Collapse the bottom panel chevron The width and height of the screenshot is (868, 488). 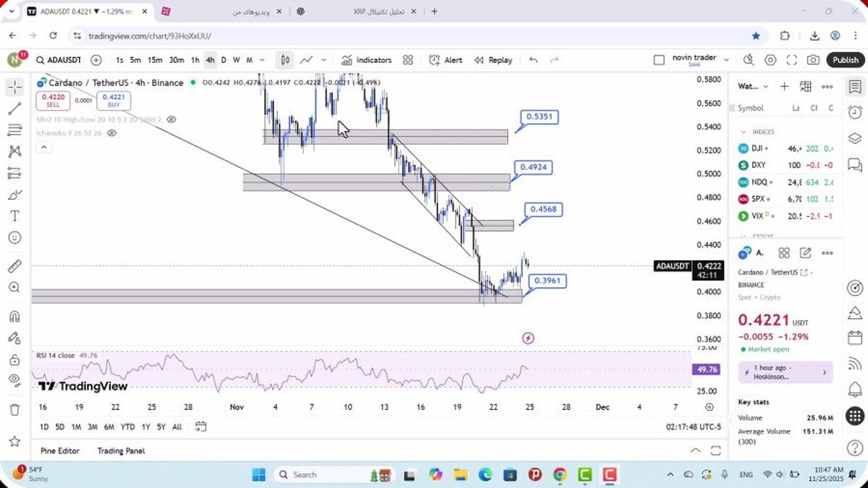pos(695,450)
